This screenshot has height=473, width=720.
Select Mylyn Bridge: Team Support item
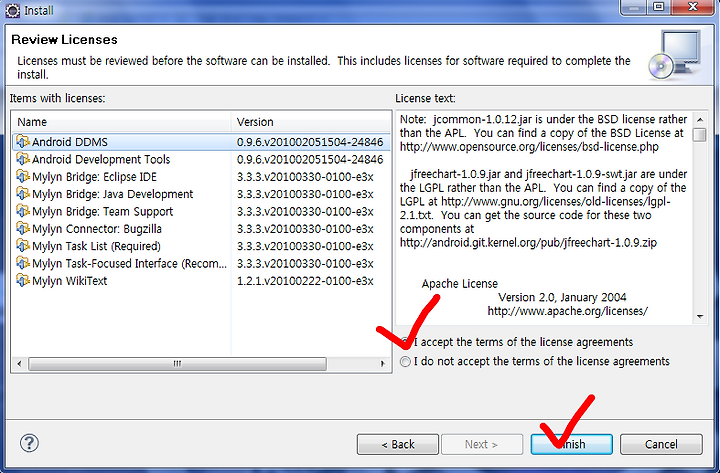point(201,212)
